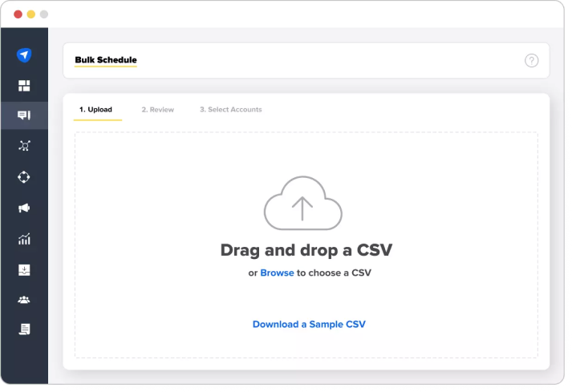
Task: Open the network nodes icon
Action: point(24,146)
